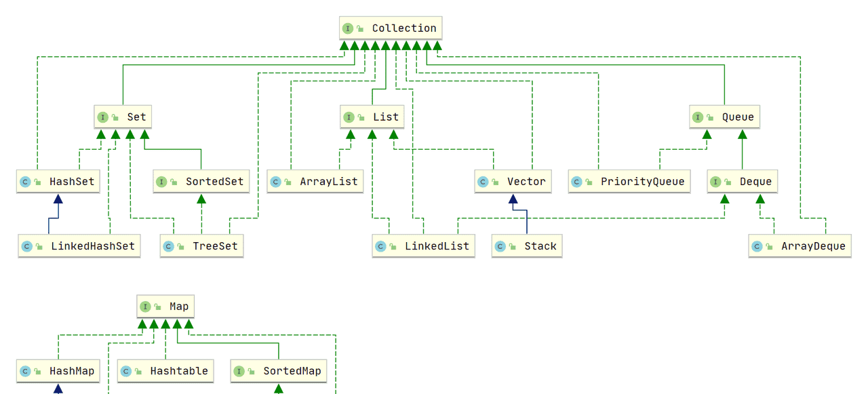This screenshot has width=868, height=394.
Task: Click the class icon beside HashSet
Action: 25,182
